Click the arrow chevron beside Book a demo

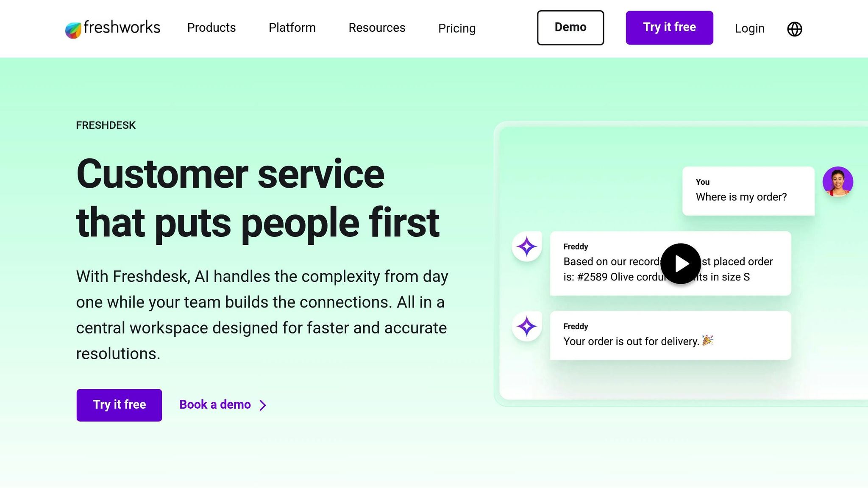[x=263, y=405]
